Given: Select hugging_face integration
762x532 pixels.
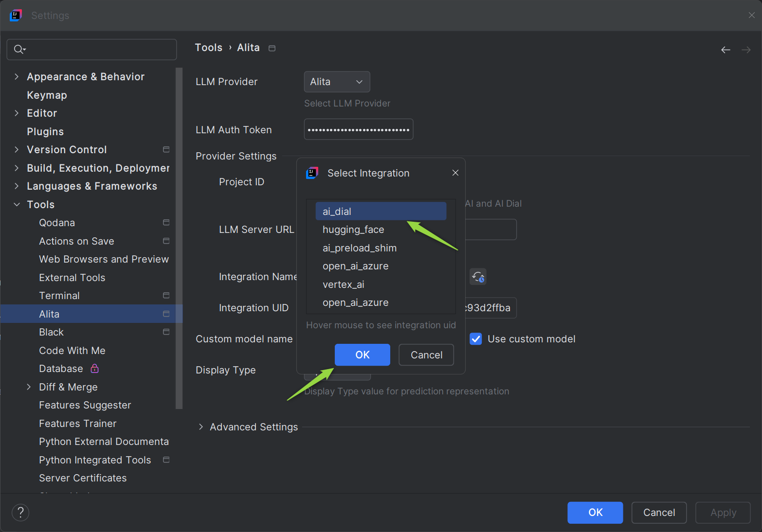Looking at the screenshot, I should click(381, 230).
